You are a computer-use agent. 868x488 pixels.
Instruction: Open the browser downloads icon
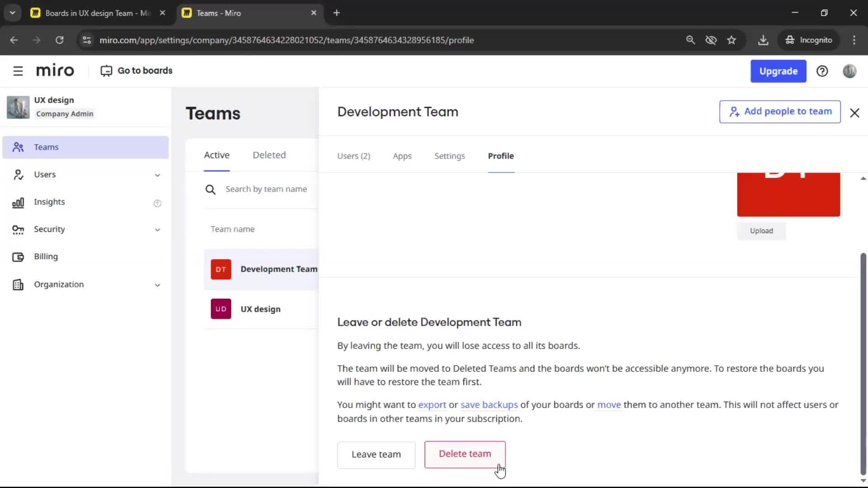[763, 40]
